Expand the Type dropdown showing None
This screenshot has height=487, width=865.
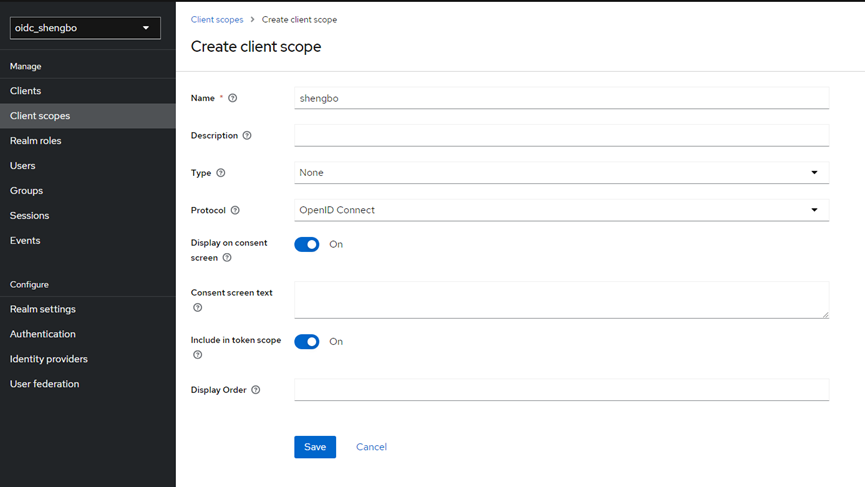coord(561,173)
